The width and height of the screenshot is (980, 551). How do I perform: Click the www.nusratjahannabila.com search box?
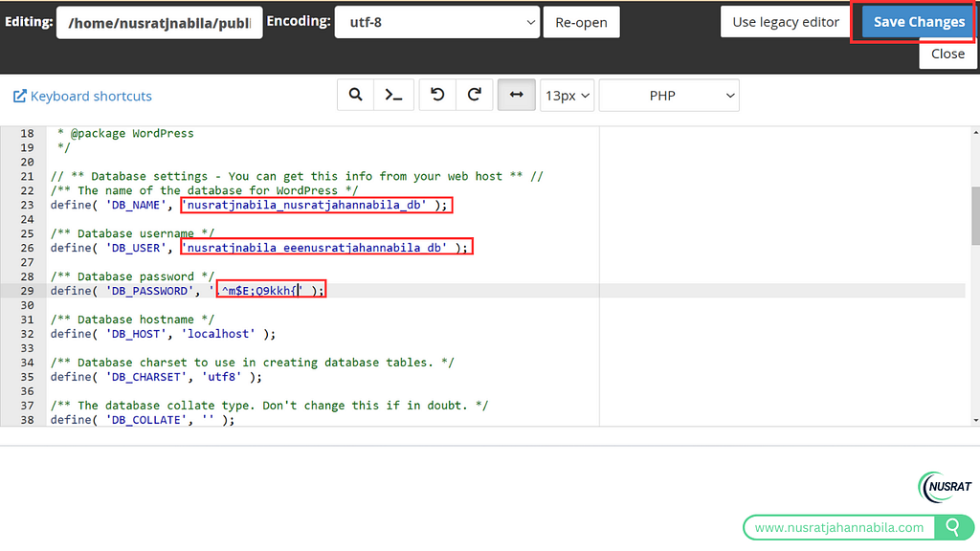click(838, 527)
